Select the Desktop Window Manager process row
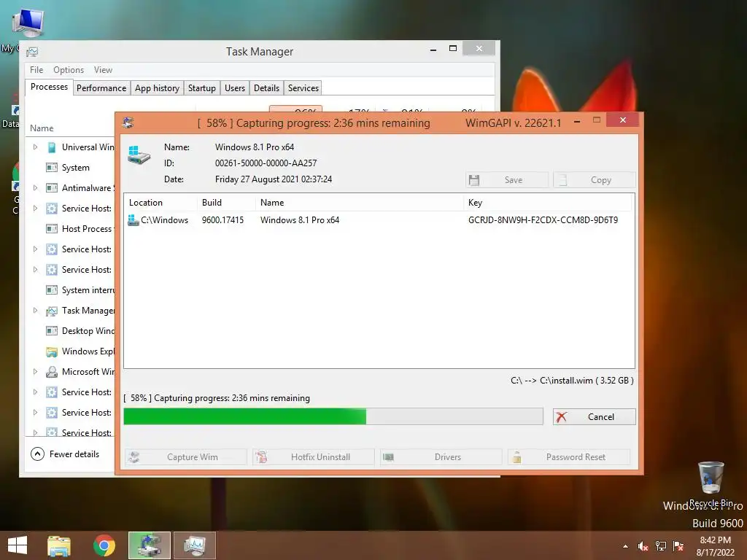The height and width of the screenshot is (560, 747). 71,331
